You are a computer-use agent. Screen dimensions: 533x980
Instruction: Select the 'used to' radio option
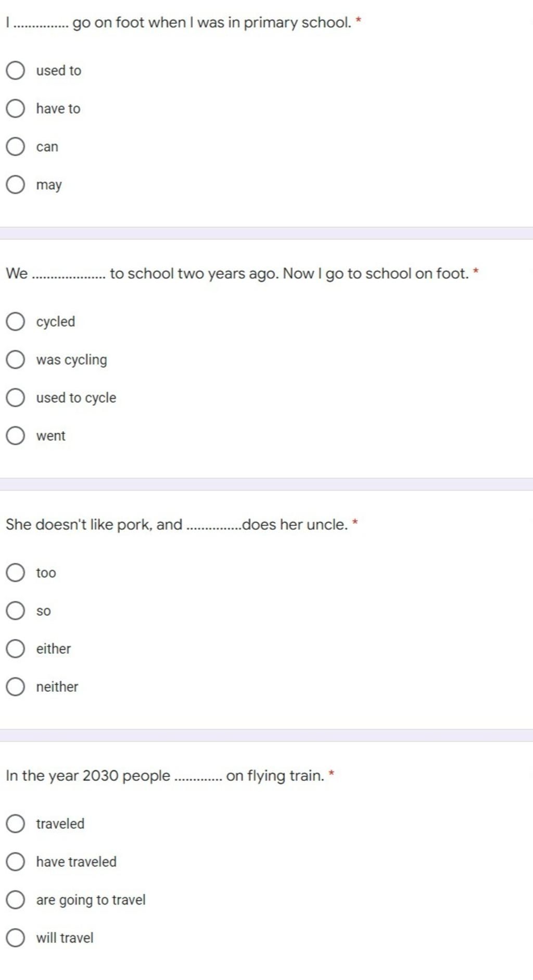(16, 70)
